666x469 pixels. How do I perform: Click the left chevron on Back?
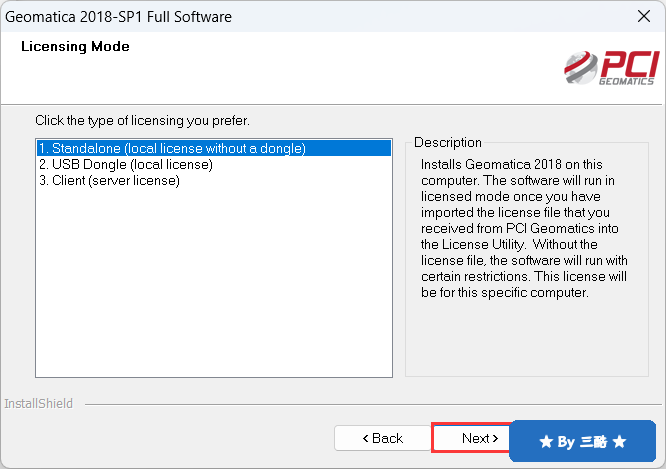365,438
